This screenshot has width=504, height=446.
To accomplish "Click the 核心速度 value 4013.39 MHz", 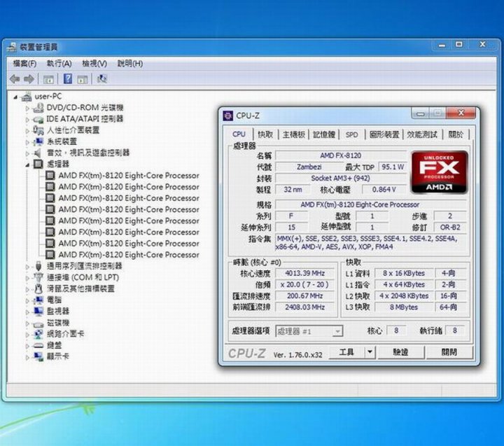I will [x=304, y=273].
